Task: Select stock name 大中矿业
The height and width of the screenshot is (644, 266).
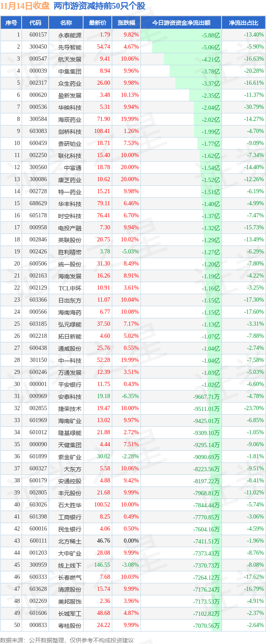Action: point(70,553)
